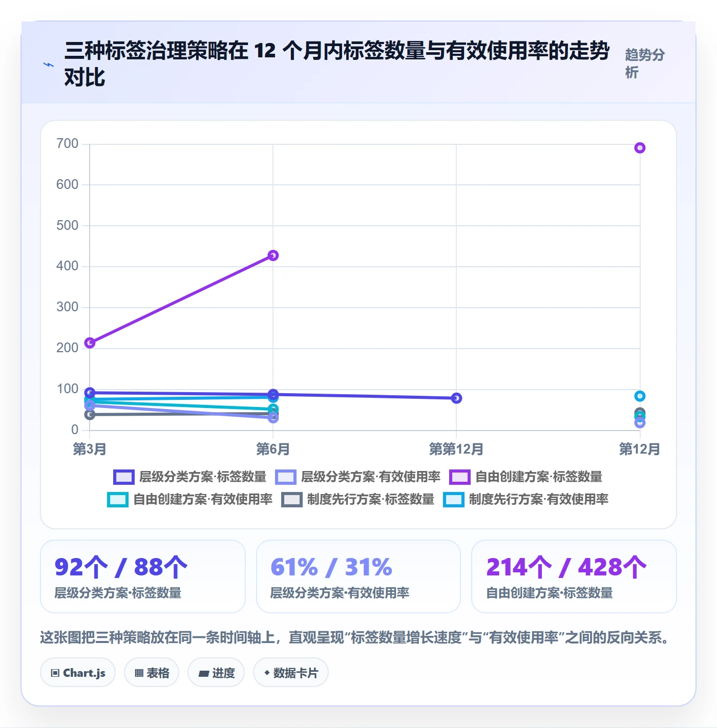
Task: Select the 92个 / 88个 data card
Action: (x=143, y=576)
